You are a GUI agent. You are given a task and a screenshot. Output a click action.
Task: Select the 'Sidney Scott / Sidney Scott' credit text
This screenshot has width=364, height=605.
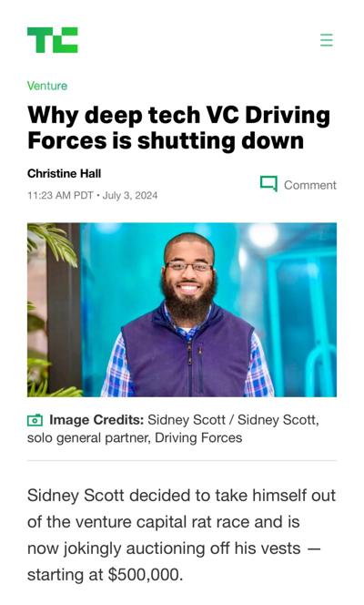pos(232,420)
